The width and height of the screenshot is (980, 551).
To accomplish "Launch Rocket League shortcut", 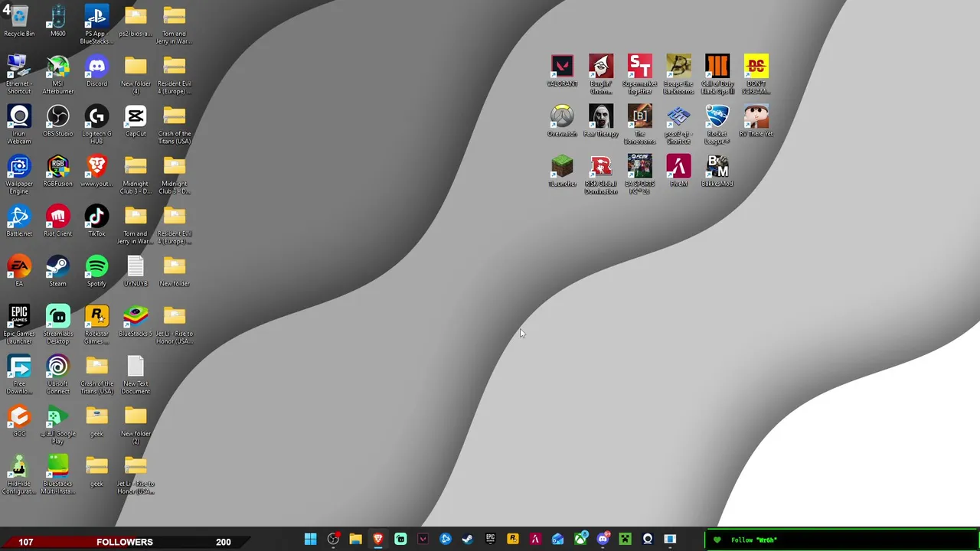I will click(717, 124).
